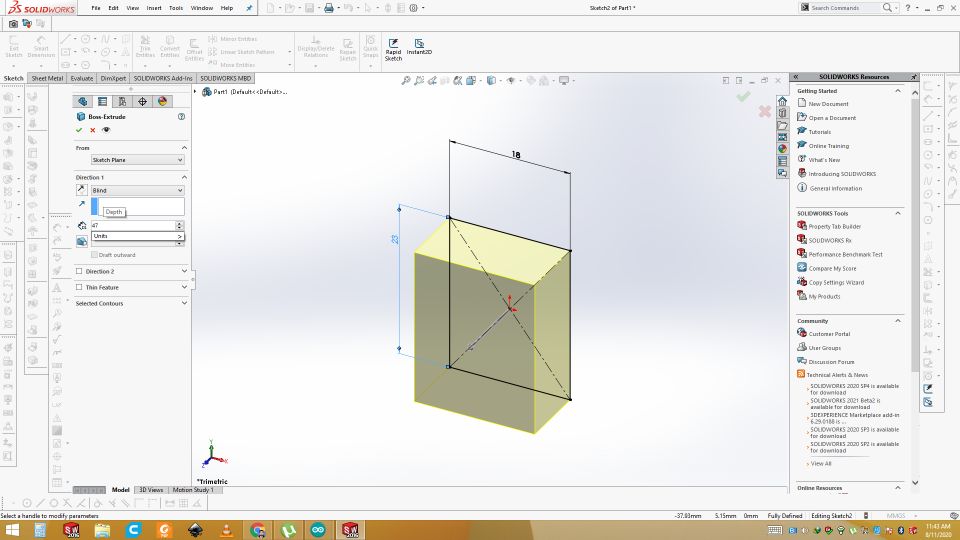Open the ConfigurationManager tab icon
The height and width of the screenshot is (540, 960).
122,102
